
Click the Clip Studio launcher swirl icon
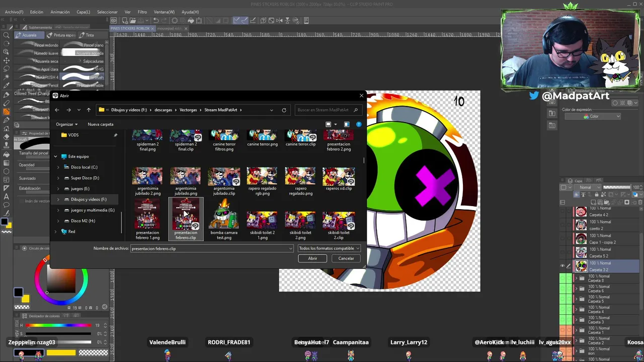(114, 20)
